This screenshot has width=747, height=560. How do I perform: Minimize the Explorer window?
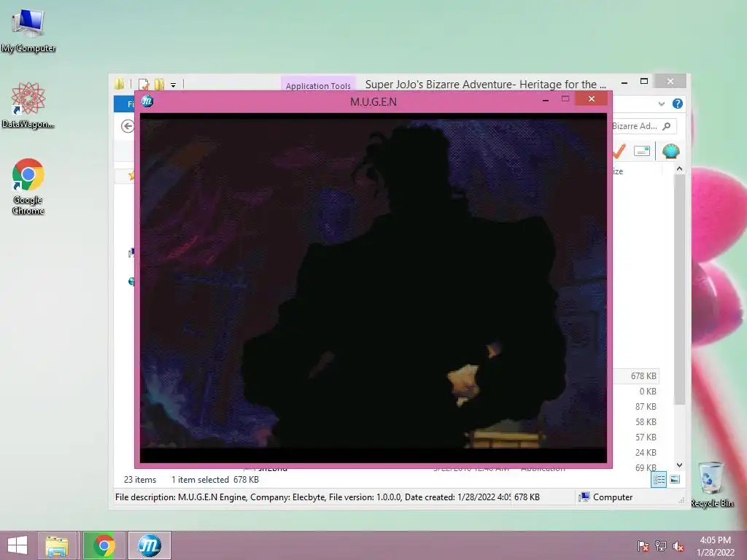[x=624, y=82]
